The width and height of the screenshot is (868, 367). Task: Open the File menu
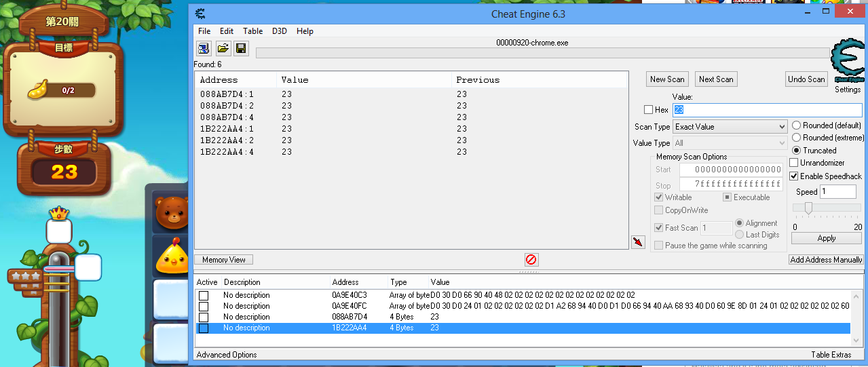pos(204,31)
